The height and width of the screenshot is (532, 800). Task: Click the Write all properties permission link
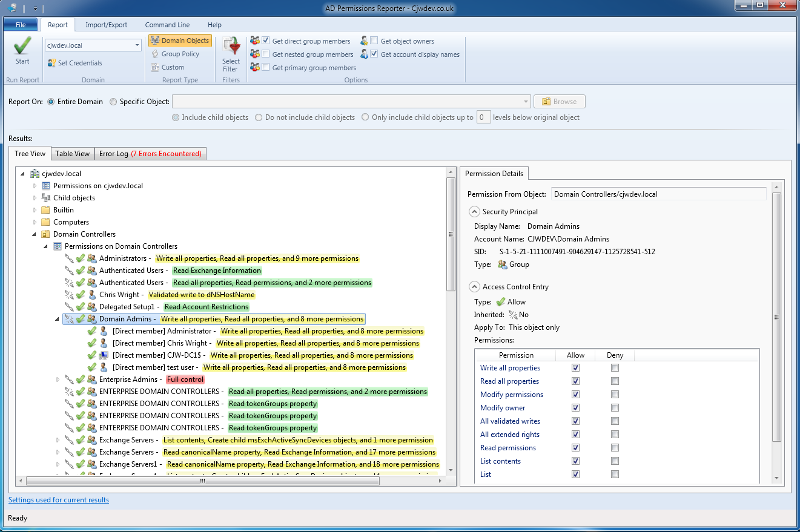[510, 368]
